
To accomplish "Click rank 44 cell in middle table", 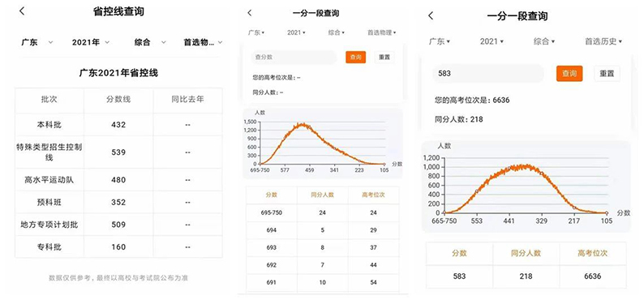I will tap(373, 264).
